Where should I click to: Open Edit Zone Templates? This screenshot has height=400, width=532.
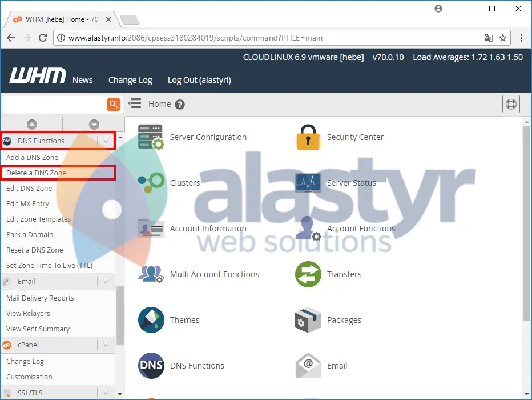click(38, 219)
